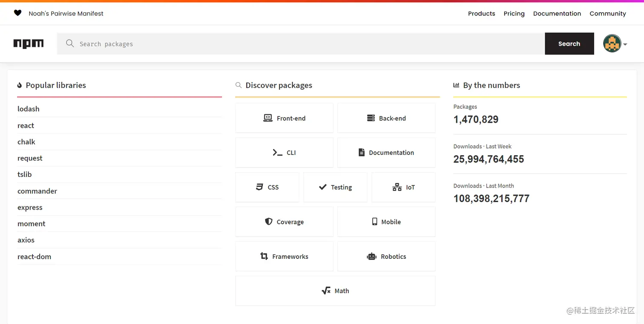This screenshot has height=324, width=644.
Task: Expand the user account dropdown arrow
Action: [x=625, y=44]
